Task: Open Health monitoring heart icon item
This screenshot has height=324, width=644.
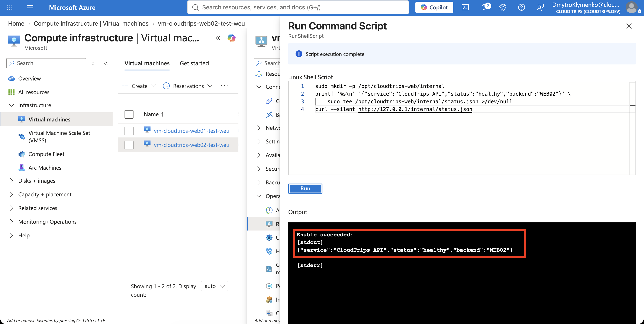Action: [269, 251]
